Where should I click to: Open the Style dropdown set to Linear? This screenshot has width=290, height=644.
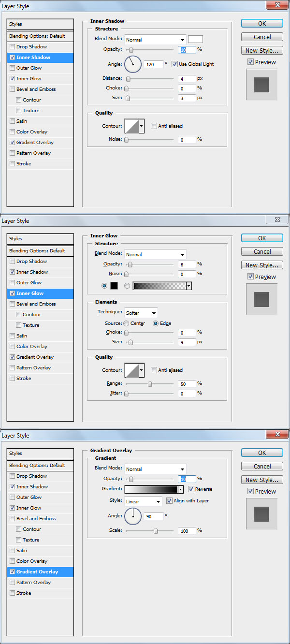143,501
